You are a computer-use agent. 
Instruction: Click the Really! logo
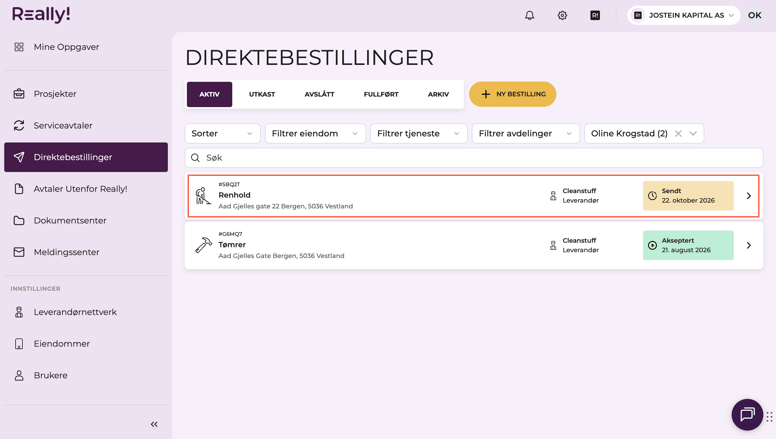41,14
